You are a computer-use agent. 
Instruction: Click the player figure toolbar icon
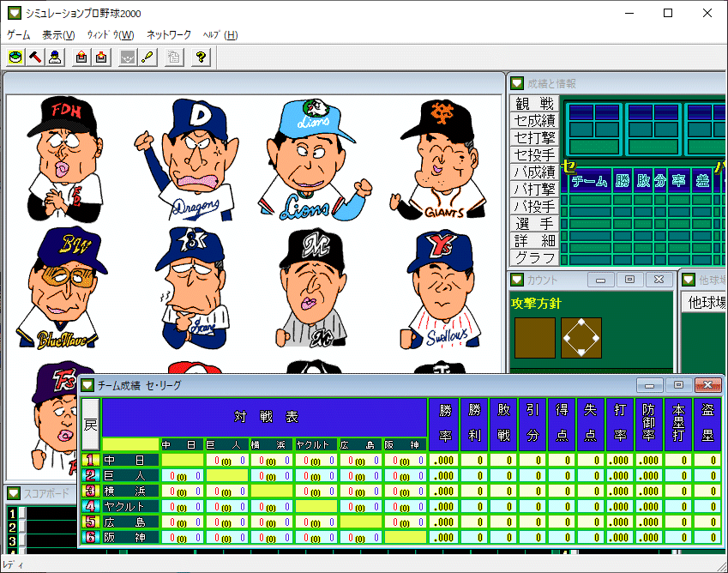click(x=55, y=57)
